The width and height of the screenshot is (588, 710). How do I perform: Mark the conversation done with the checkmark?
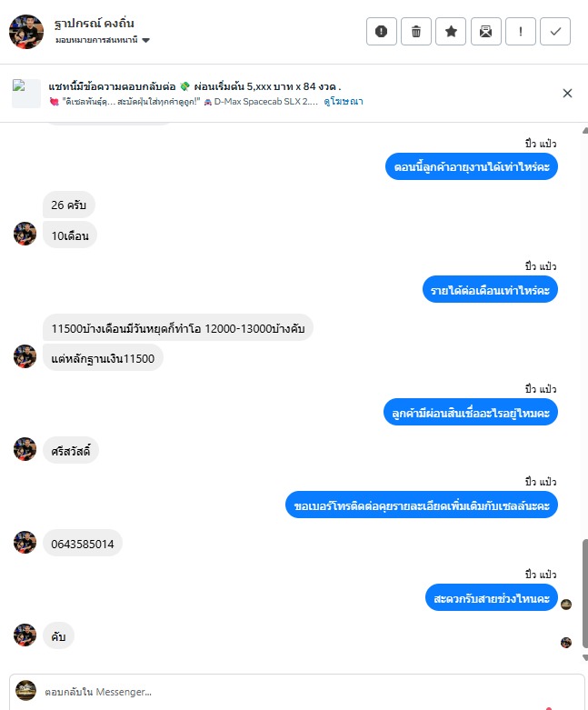555,31
